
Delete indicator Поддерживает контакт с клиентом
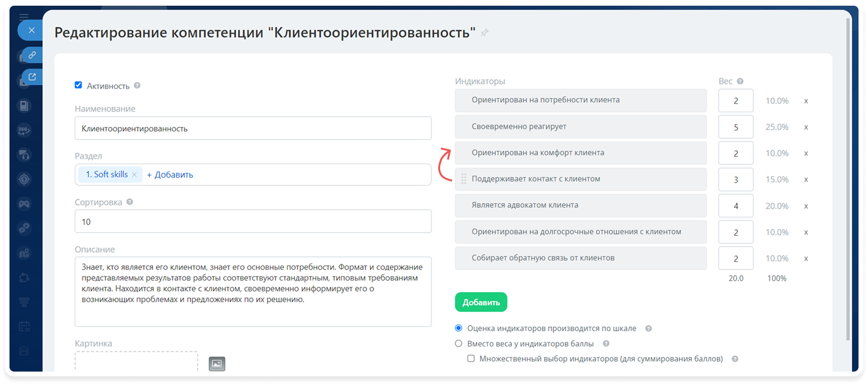pyautogui.click(x=806, y=179)
